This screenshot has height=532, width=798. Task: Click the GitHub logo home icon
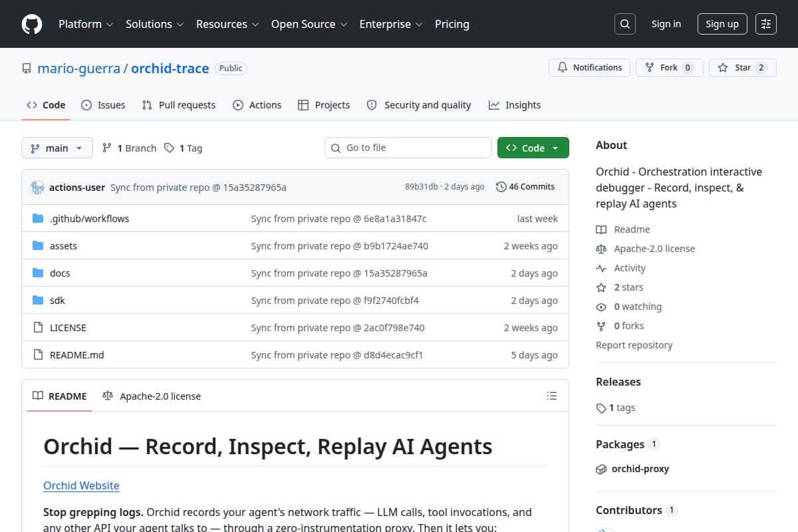[32, 24]
